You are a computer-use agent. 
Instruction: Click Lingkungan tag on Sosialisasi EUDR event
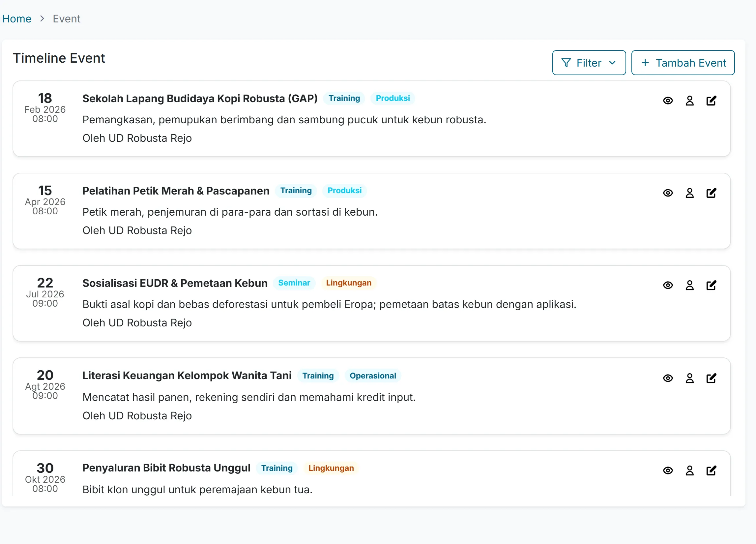348,283
